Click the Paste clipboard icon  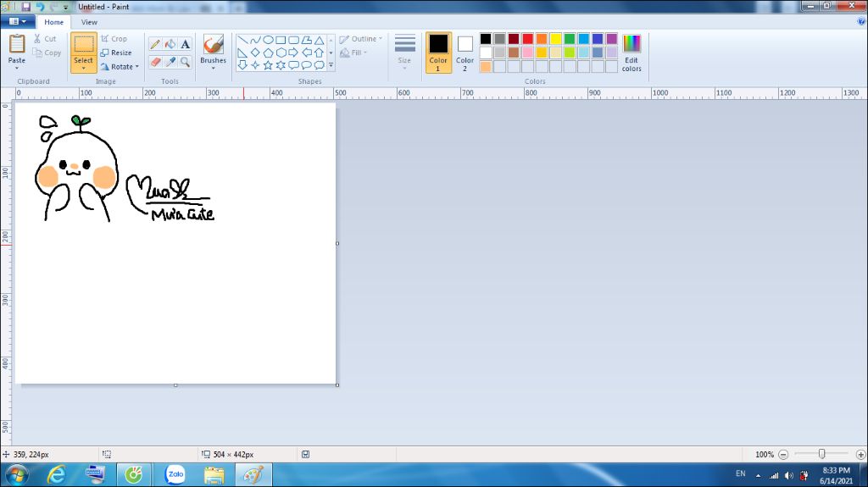(17, 44)
